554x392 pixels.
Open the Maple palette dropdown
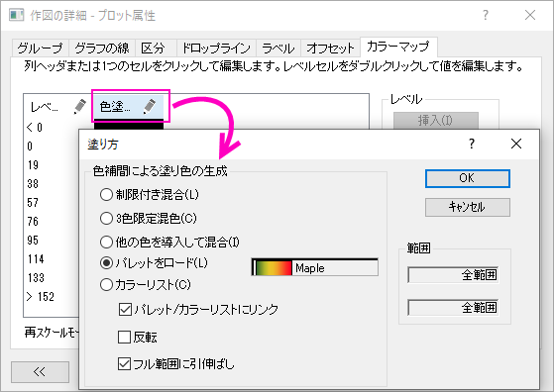coord(314,267)
